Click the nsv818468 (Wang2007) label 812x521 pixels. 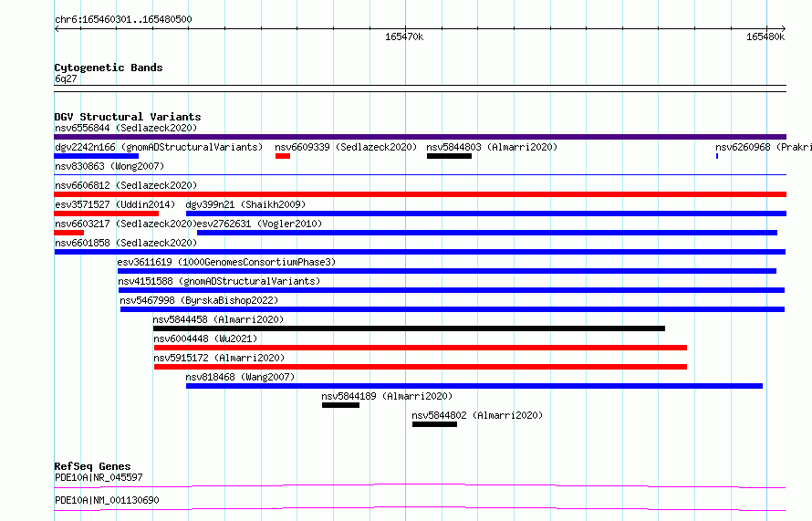tap(240, 377)
